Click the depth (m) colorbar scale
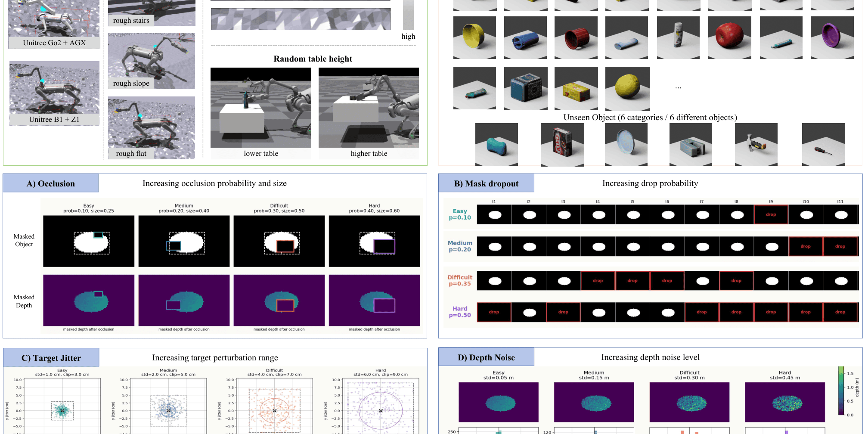This screenshot has width=868, height=434. coord(841,391)
